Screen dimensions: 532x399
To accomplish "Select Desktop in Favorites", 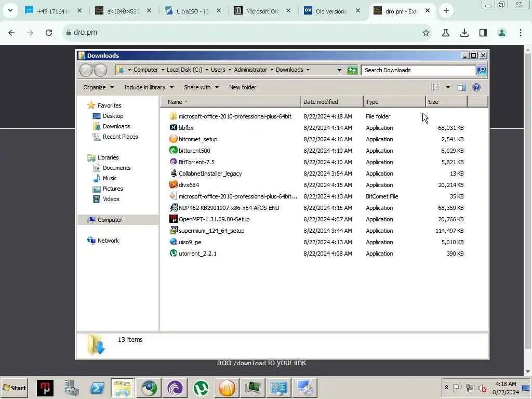I will point(113,116).
